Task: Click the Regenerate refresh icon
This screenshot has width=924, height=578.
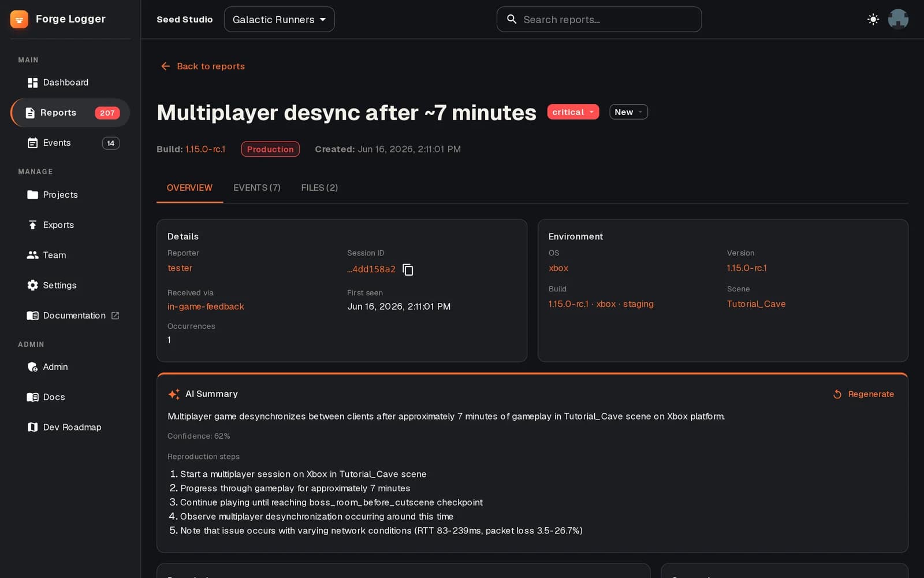Action: (837, 394)
